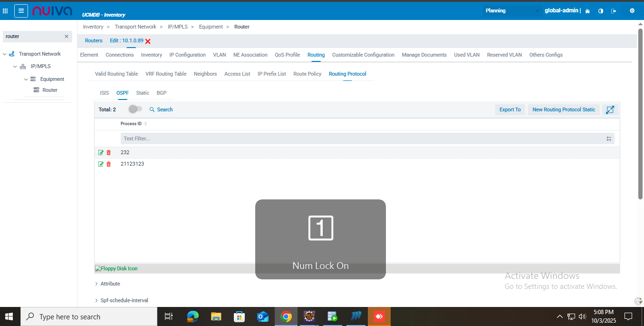Click the Process ID text filter field
The width and height of the screenshot is (644, 326).
(x=361, y=139)
